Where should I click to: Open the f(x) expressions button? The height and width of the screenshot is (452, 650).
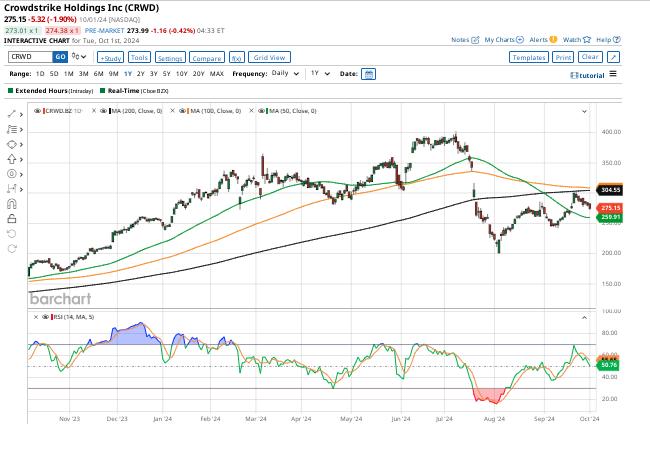tap(237, 58)
